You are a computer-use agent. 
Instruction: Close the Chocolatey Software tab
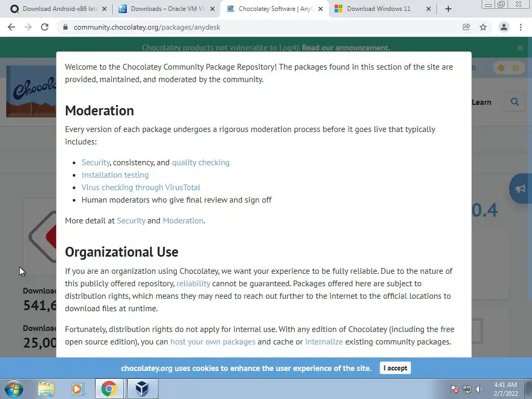pyautogui.click(x=320, y=9)
